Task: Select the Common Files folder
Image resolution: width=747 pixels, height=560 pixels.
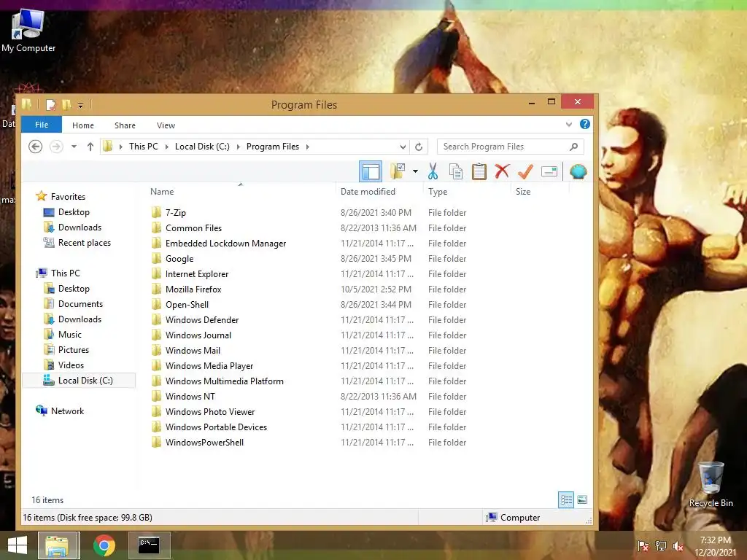Action: point(193,228)
